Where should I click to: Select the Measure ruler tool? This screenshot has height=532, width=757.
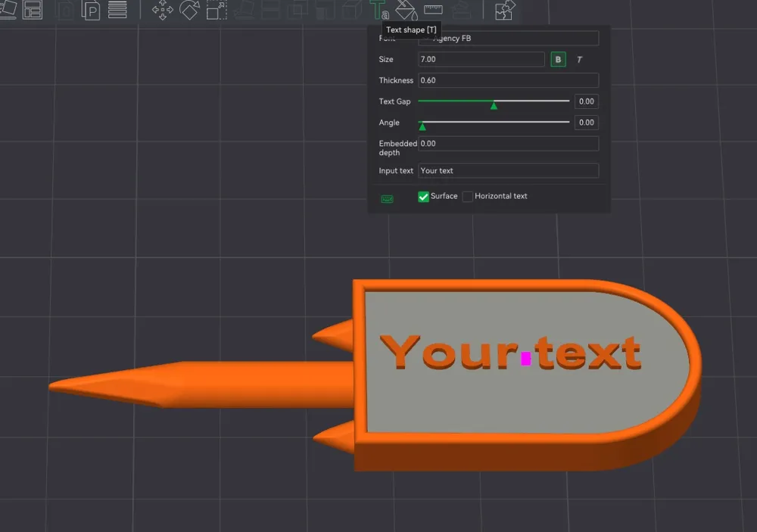tap(433, 9)
